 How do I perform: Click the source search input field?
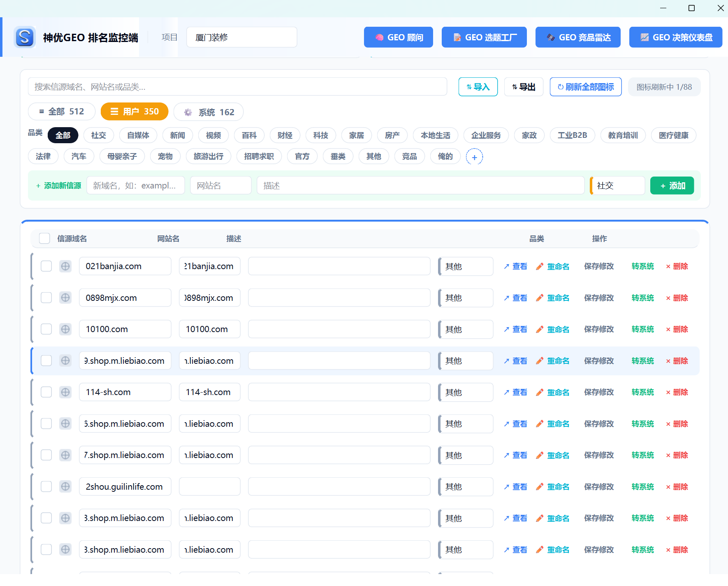coord(238,87)
